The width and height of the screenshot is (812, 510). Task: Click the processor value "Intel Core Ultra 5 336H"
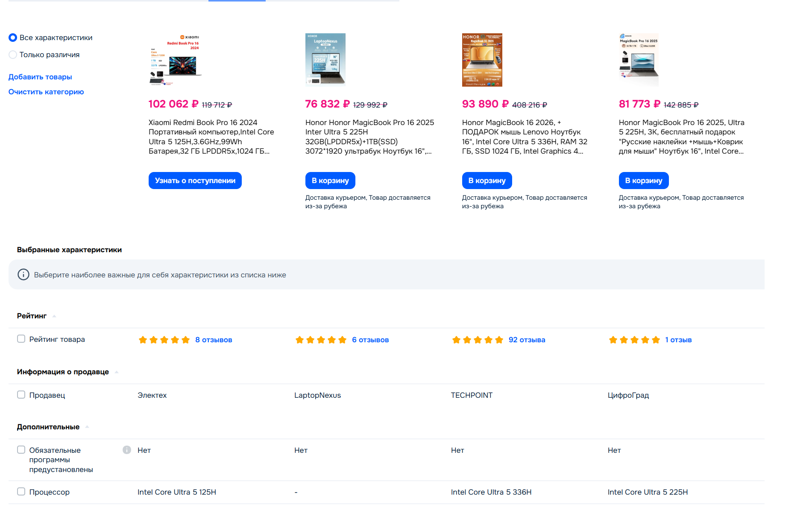pos(491,492)
